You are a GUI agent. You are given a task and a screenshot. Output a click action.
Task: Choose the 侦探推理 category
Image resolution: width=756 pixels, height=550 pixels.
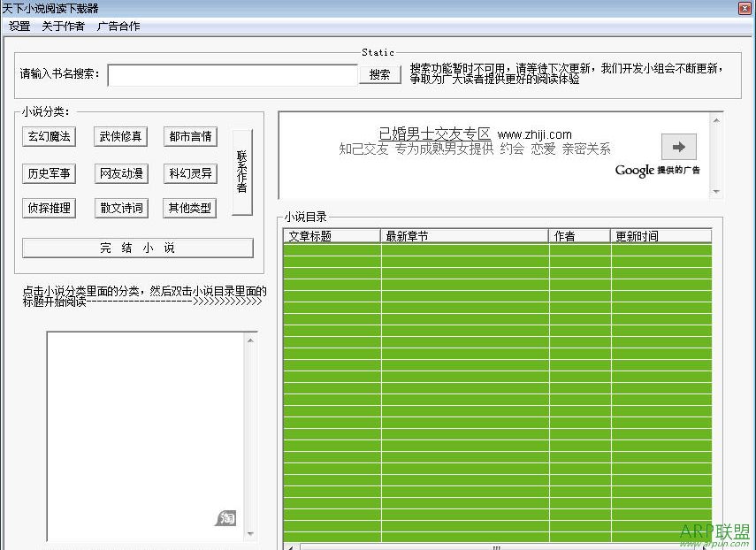(x=49, y=209)
